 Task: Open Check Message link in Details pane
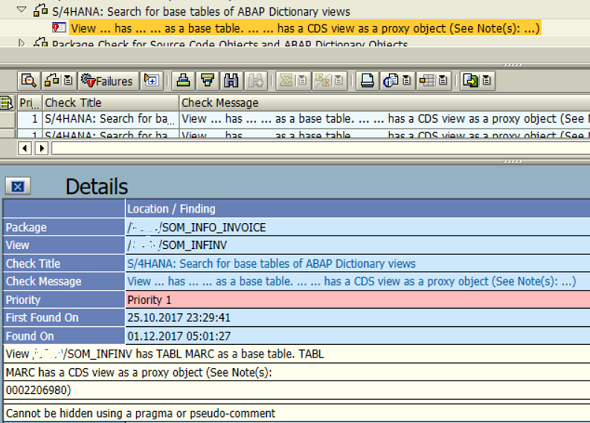[351, 281]
